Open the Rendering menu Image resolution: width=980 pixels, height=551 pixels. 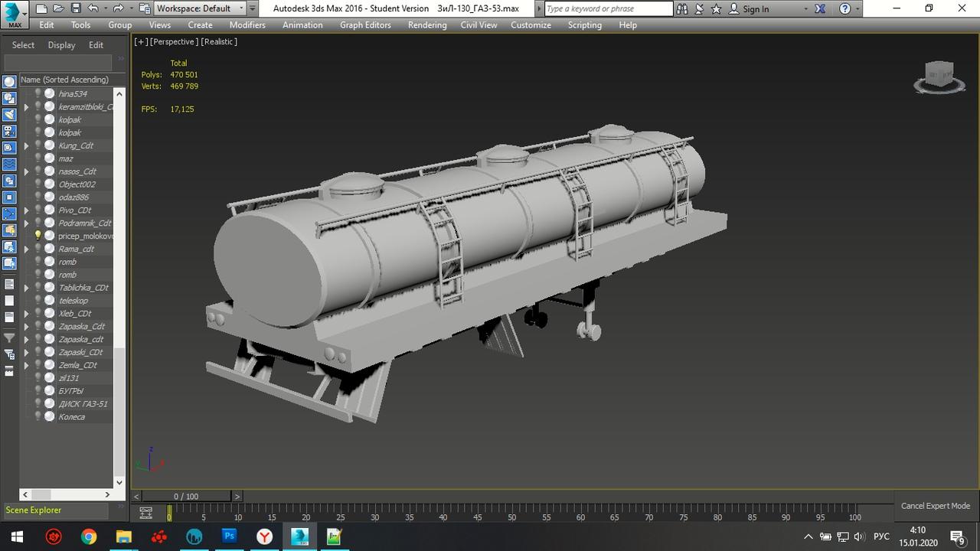[x=426, y=24]
